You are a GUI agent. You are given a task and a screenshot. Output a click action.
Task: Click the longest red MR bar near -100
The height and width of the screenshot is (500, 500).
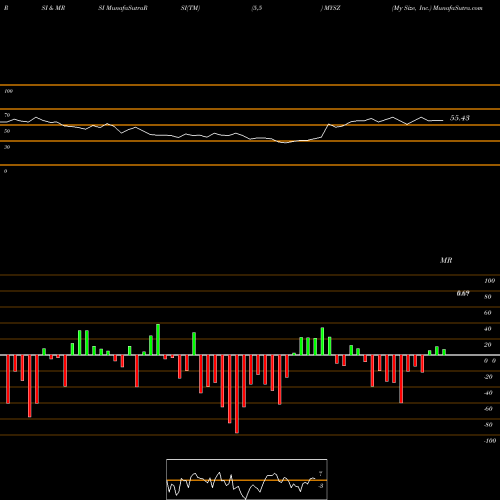(237, 394)
